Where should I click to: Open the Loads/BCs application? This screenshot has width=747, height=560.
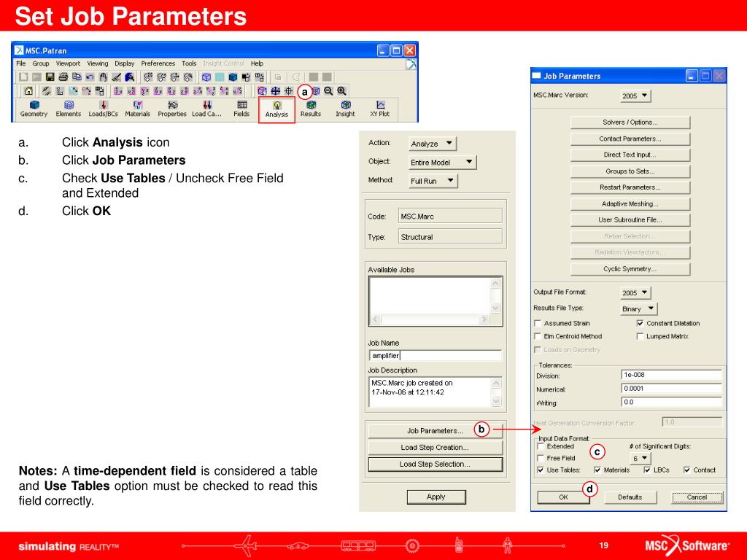103,109
